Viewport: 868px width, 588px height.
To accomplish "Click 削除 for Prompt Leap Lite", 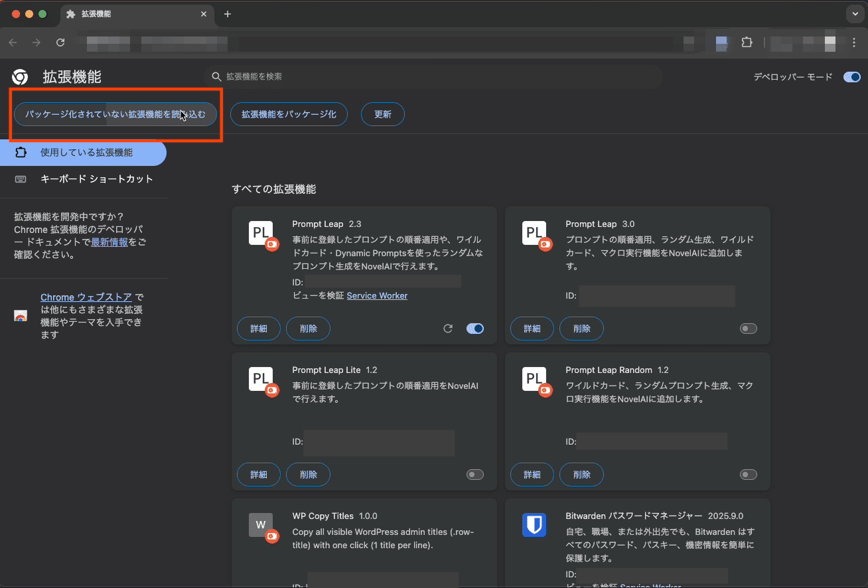I will 309,475.
